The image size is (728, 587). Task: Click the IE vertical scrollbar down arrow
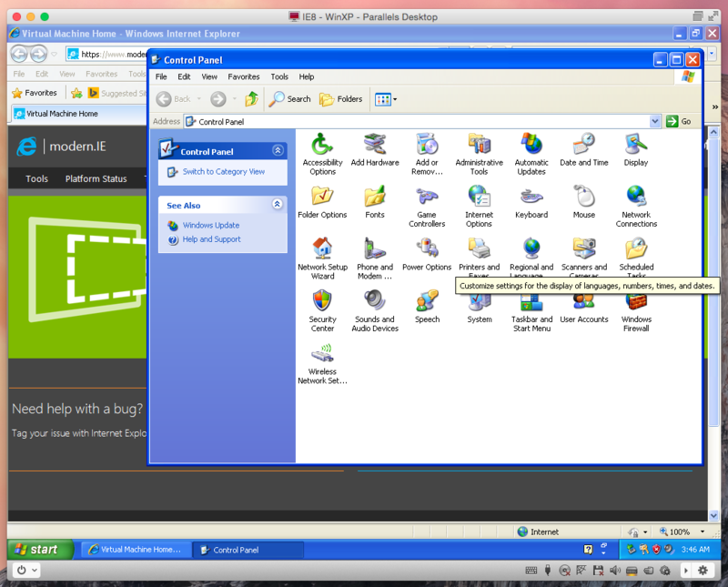tap(713, 515)
